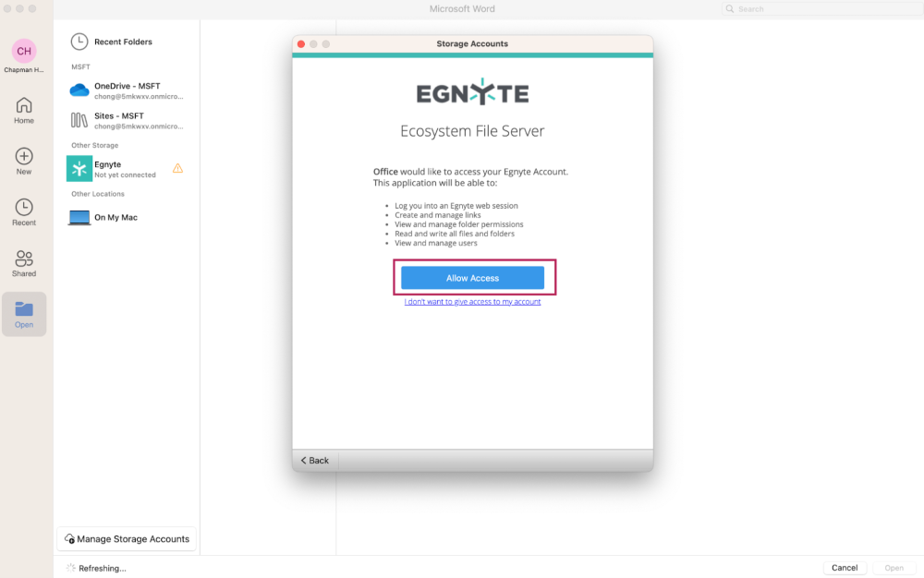The height and width of the screenshot is (578, 924).
Task: Select OneDrive - MSFT location
Action: pos(128,90)
